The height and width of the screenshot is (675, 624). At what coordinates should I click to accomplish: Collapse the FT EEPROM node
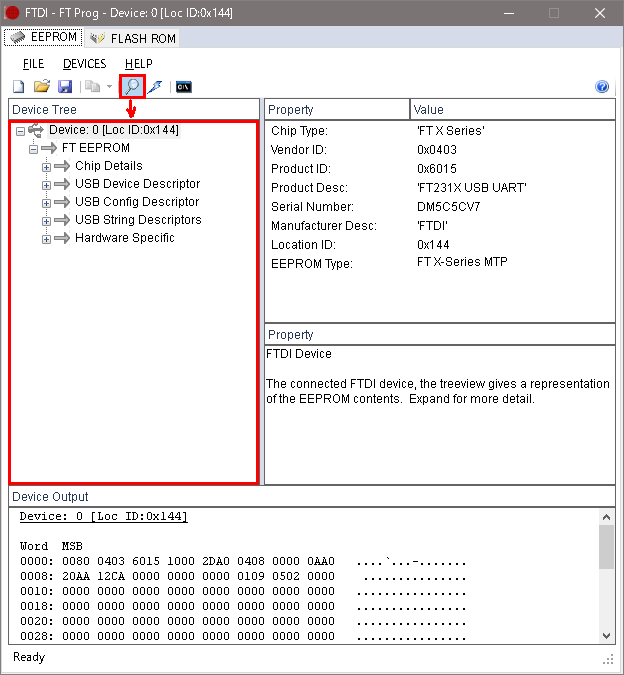pos(34,149)
